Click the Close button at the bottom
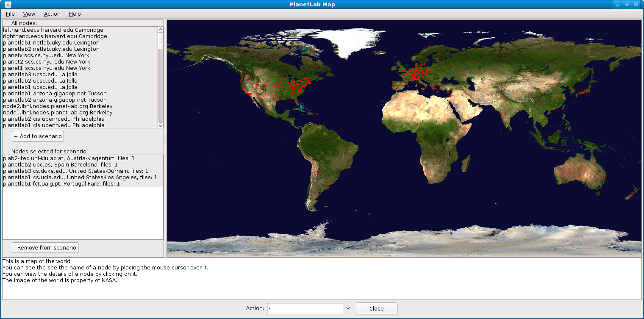Image resolution: width=644 pixels, height=319 pixels. pyautogui.click(x=376, y=308)
